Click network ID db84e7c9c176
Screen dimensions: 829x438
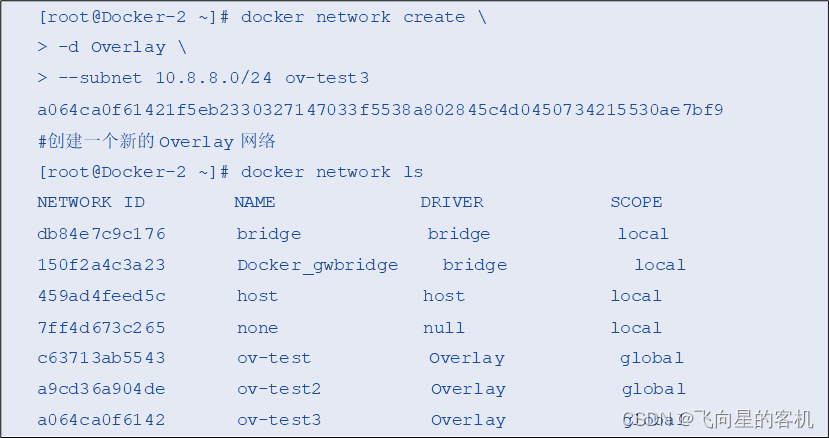point(102,233)
